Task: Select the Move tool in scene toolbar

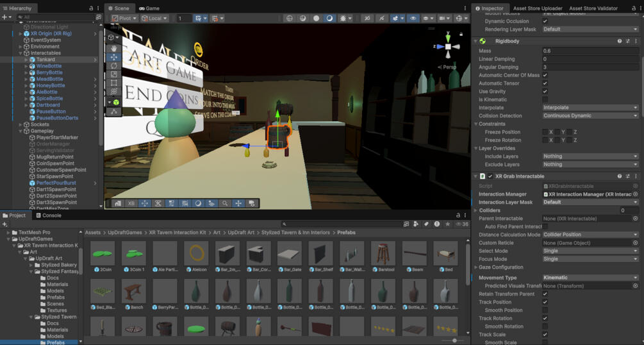Action: click(x=114, y=57)
